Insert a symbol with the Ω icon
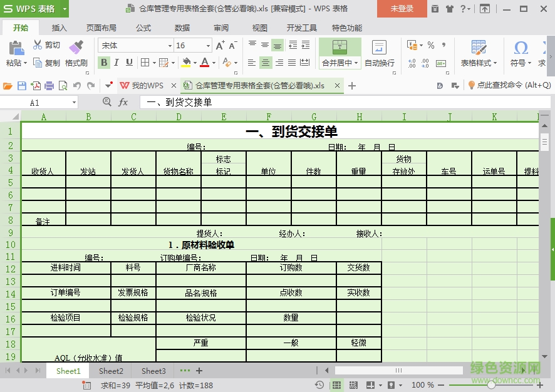Viewport: 555px width, 392px height. pyautogui.click(x=521, y=48)
